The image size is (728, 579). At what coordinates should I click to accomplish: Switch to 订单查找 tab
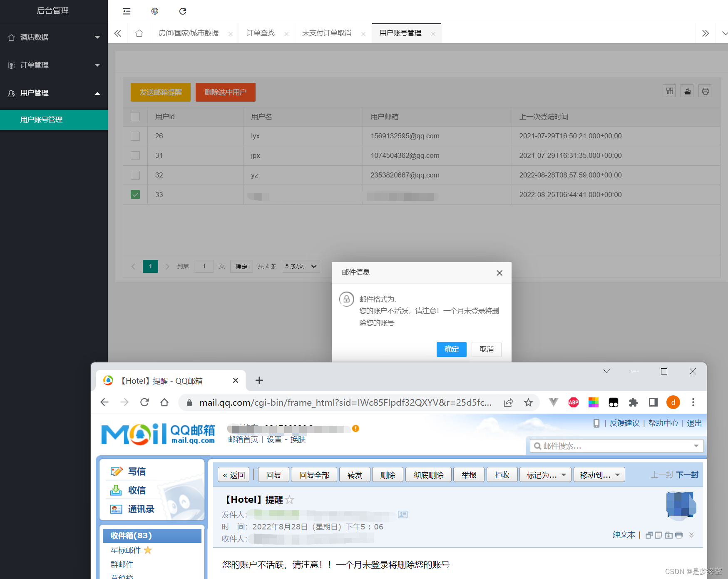pos(261,33)
